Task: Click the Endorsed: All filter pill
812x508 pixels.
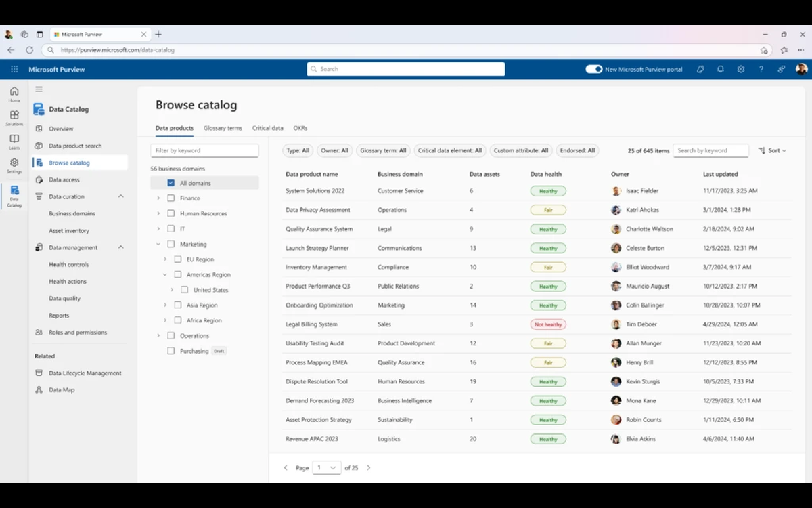Action: click(x=577, y=150)
